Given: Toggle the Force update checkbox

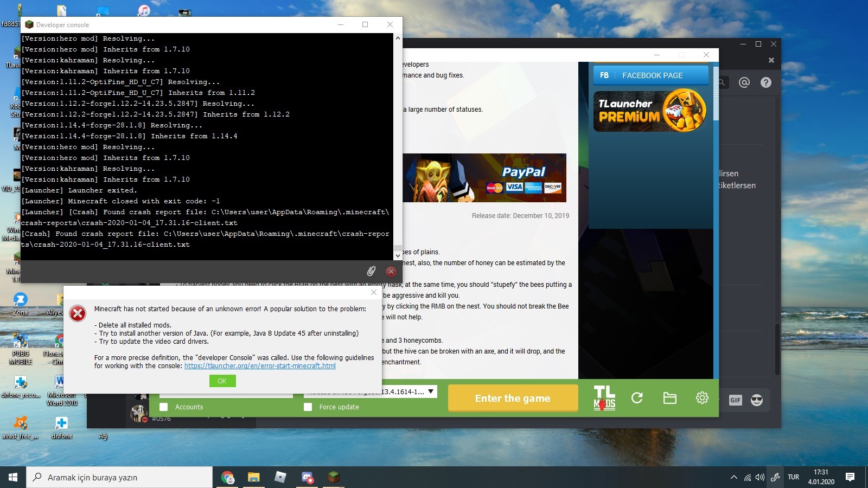Looking at the screenshot, I should pyautogui.click(x=308, y=407).
